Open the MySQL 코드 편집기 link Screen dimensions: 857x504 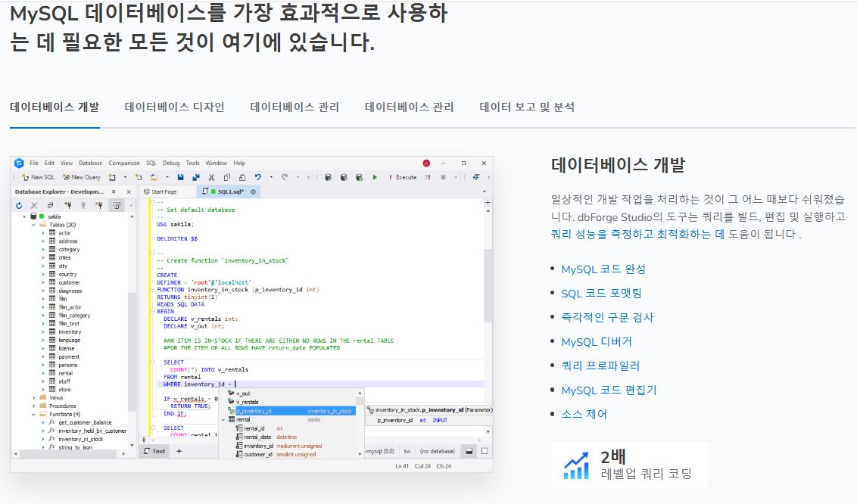pyautogui.click(x=609, y=390)
